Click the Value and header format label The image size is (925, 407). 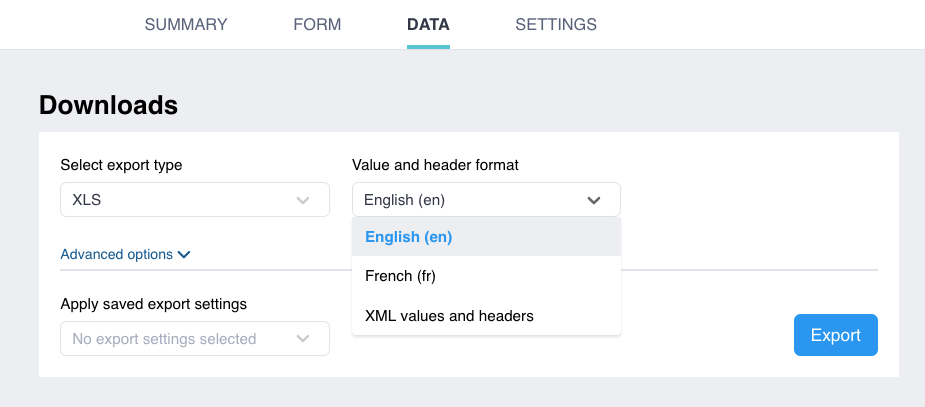[435, 165]
